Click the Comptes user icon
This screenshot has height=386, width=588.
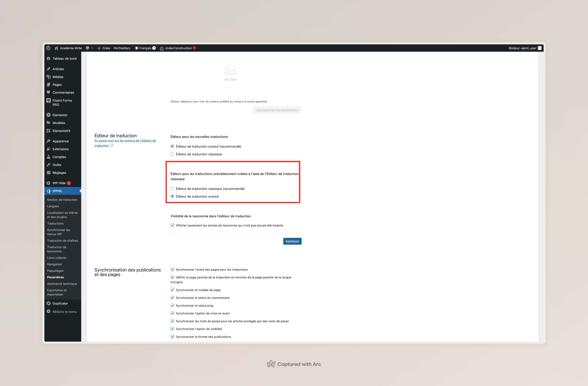pyautogui.click(x=49, y=157)
